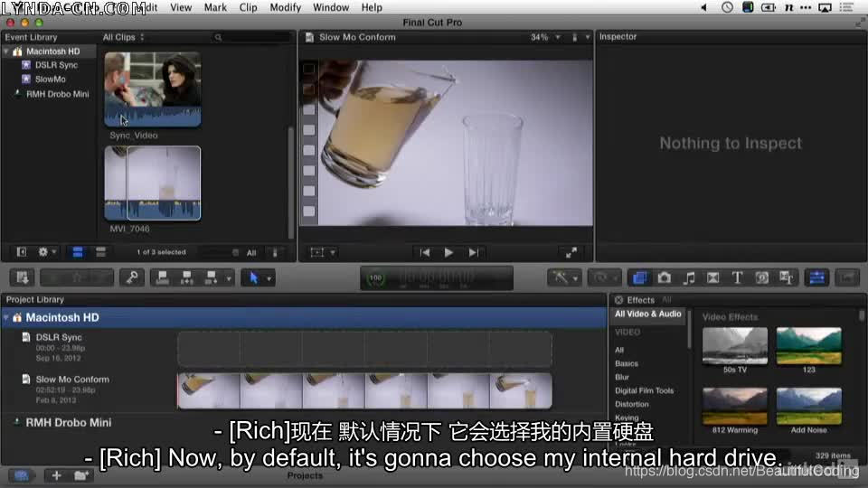
Task: Open the Titles Browser T icon
Action: pyautogui.click(x=737, y=277)
